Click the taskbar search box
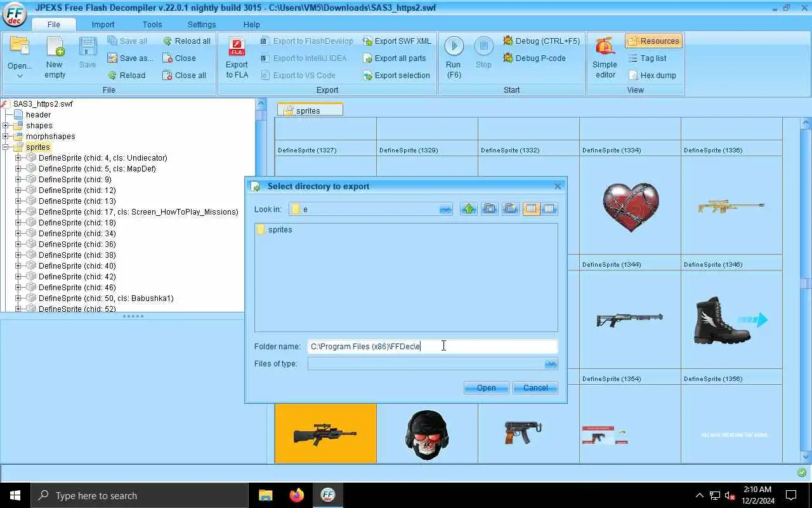Viewport: 812px width, 508px height. (x=140, y=495)
